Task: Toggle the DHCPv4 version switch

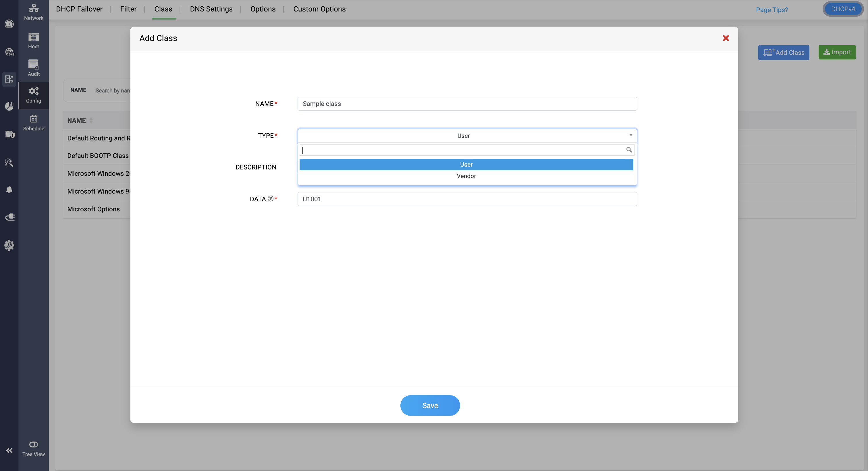Action: [843, 9]
